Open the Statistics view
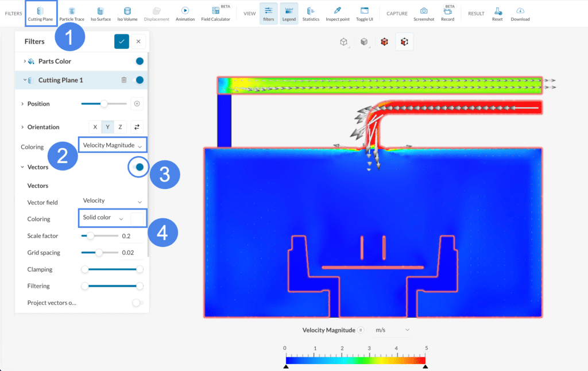The height and width of the screenshot is (371, 588). (311, 14)
